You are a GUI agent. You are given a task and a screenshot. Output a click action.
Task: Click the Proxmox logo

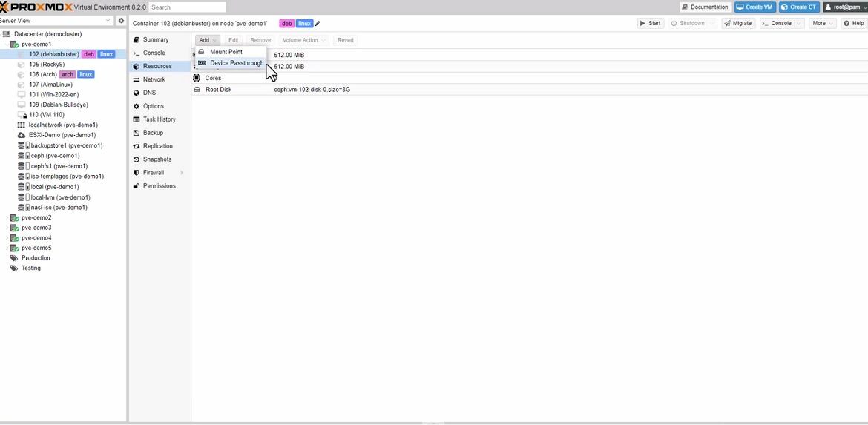pyautogui.click(x=36, y=7)
